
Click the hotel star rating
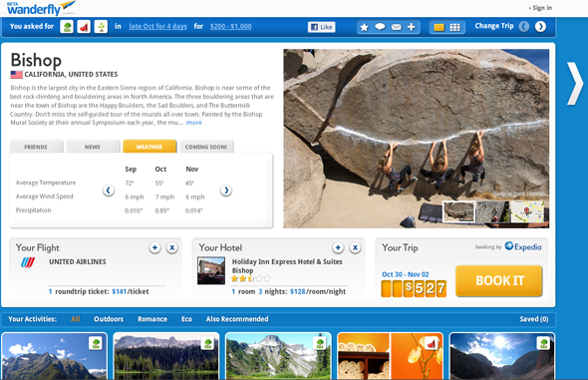point(251,278)
